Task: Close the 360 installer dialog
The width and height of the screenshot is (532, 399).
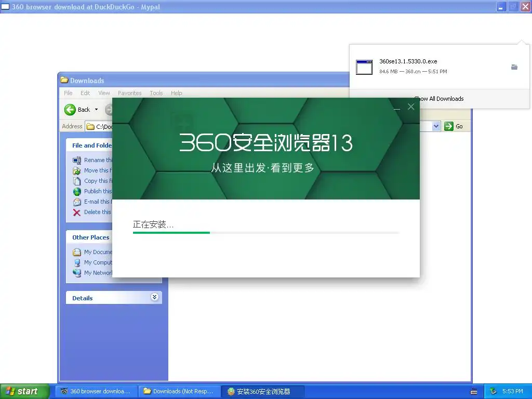Action: click(411, 107)
